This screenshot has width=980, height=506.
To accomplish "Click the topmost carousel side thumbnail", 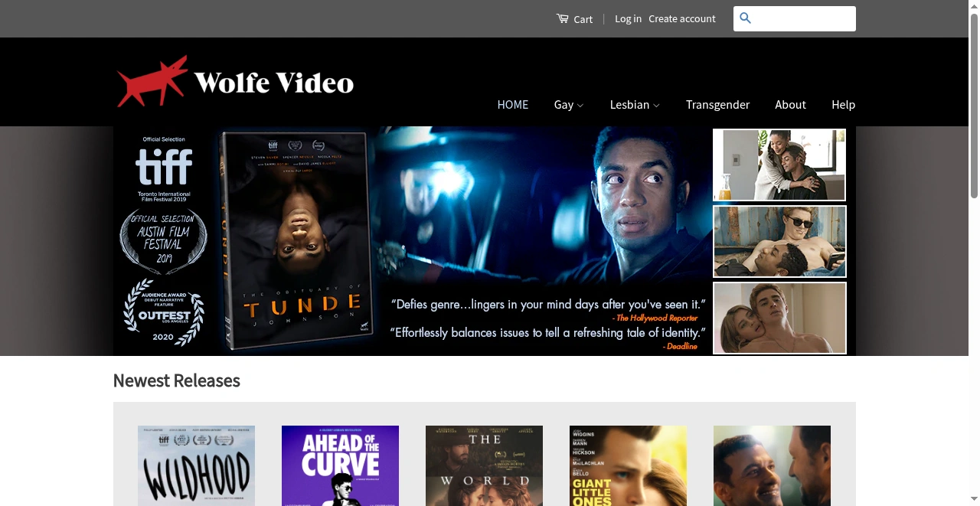I will click(x=779, y=164).
